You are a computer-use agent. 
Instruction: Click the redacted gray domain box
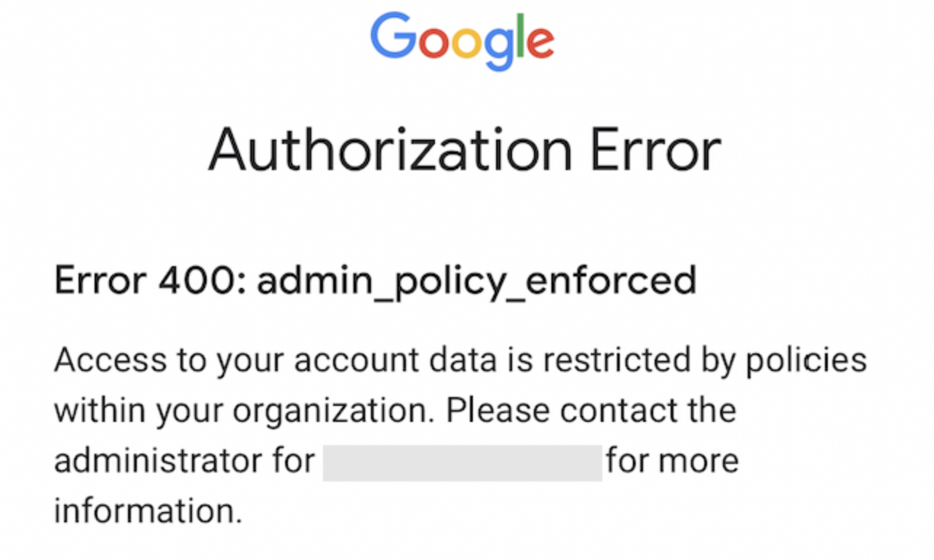click(x=462, y=463)
